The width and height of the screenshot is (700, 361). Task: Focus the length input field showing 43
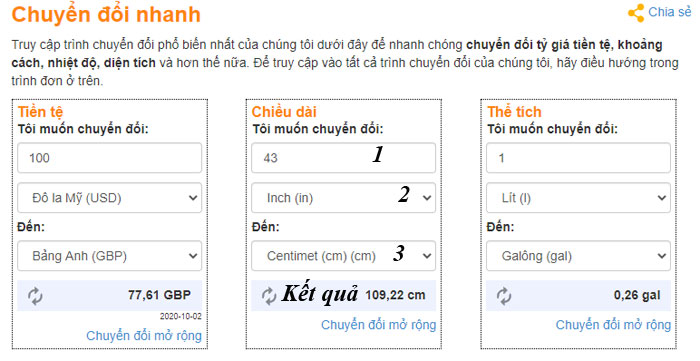click(343, 158)
